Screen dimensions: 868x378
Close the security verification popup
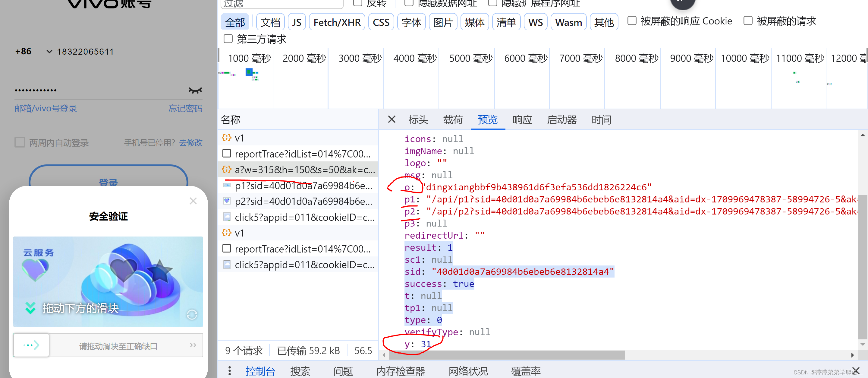tap(193, 201)
